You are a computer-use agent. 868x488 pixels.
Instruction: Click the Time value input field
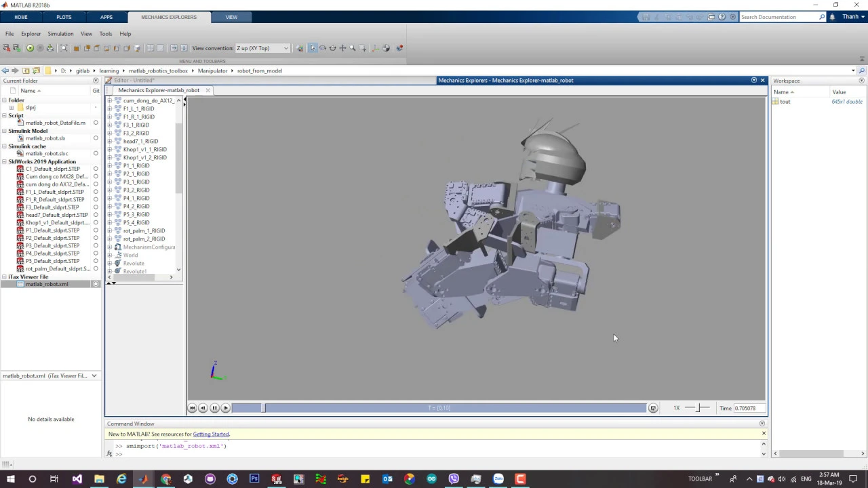click(x=749, y=408)
